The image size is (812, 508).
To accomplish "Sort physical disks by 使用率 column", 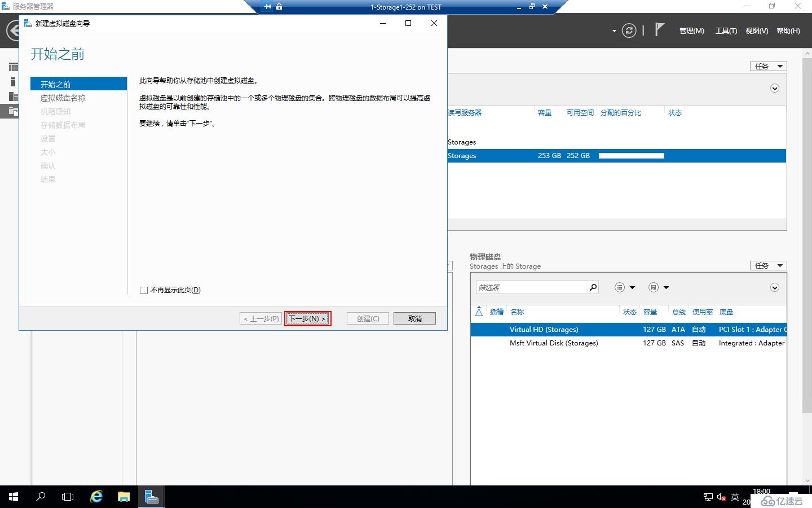I will pos(703,312).
